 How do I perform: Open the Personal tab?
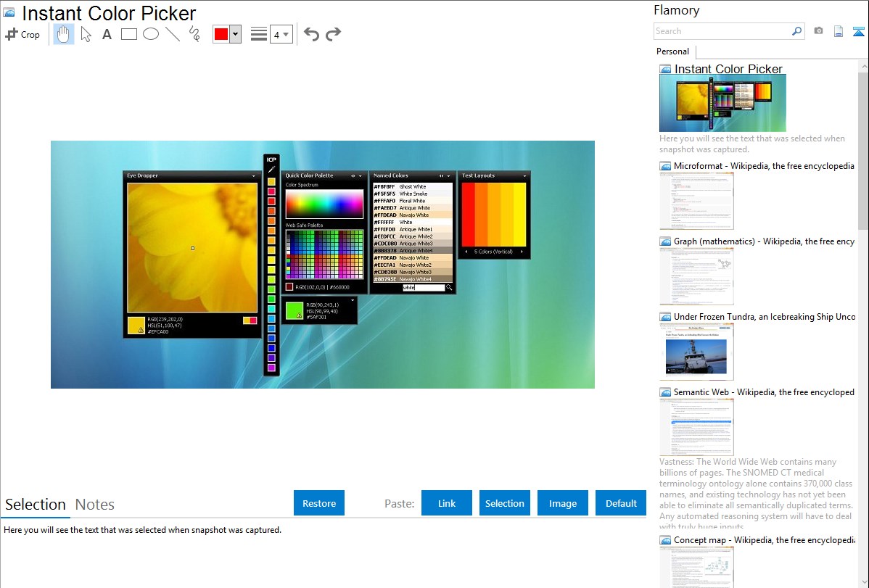click(672, 51)
